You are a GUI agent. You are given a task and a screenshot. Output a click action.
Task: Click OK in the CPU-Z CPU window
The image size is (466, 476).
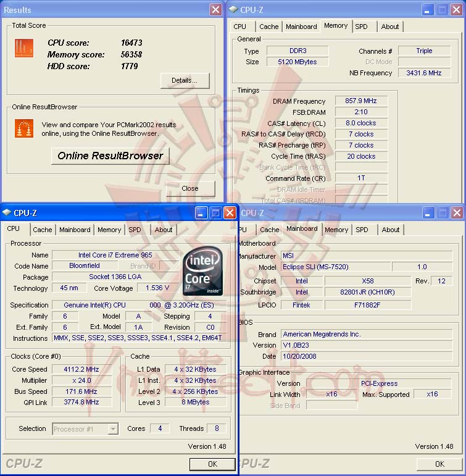tap(212, 464)
